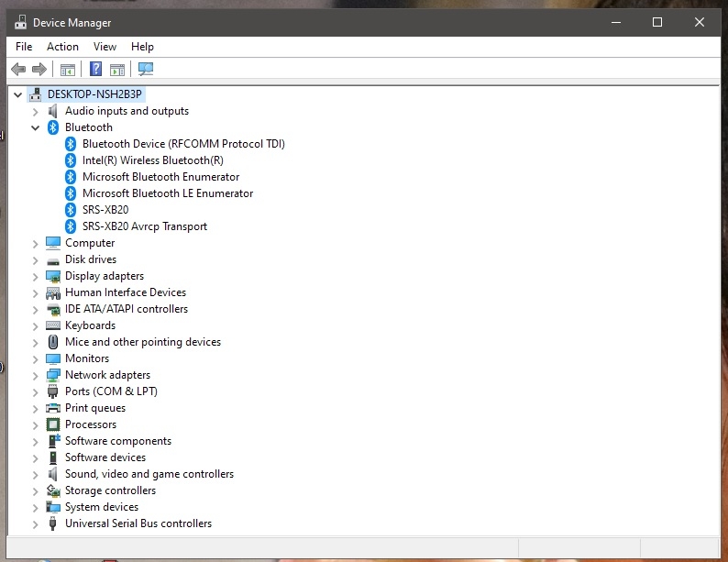
Task: Click the Disk drives icon
Action: 53,261
